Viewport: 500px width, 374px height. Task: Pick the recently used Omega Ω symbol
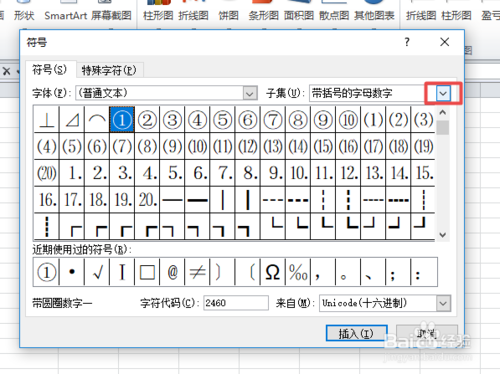point(273,272)
